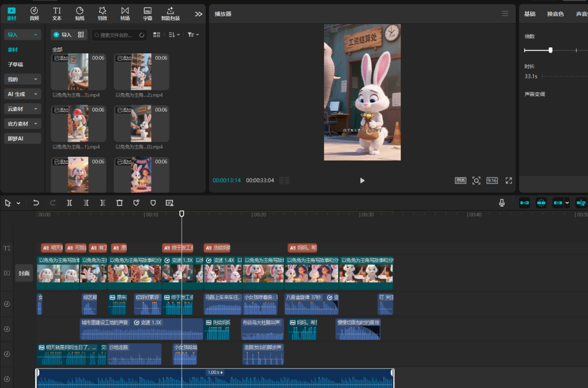
Task: Open the 特效 (Effects) panel
Action: pos(102,13)
